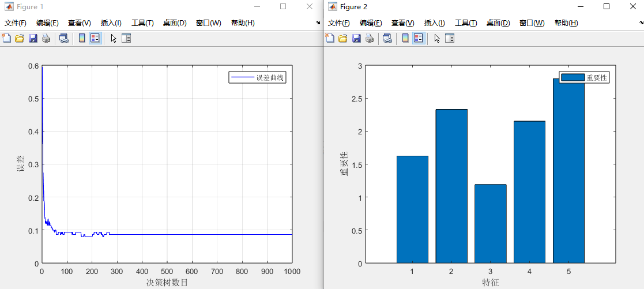Click dock arrow at right of Figure 1 menubar
644x289 pixels.
[x=318, y=23]
